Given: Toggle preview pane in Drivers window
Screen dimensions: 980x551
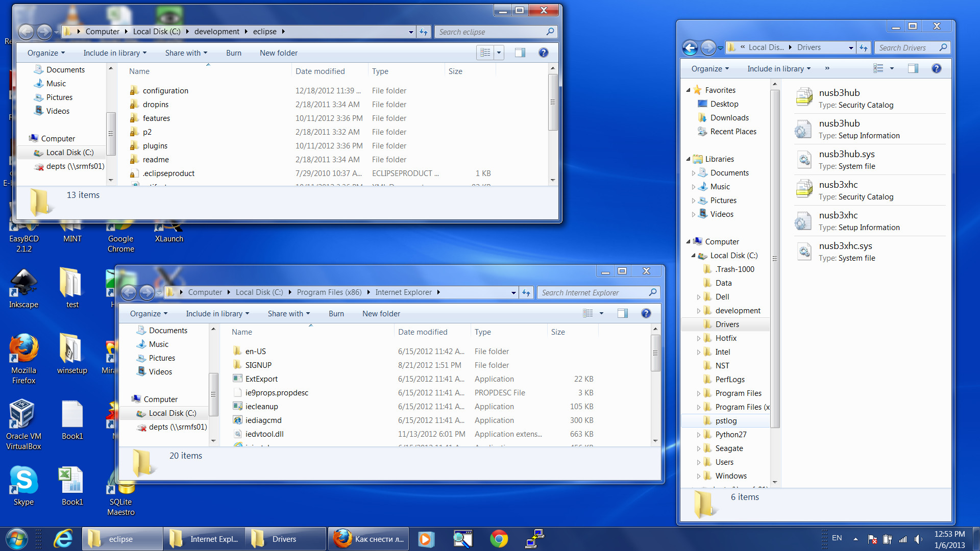Looking at the screenshot, I should pos(913,69).
